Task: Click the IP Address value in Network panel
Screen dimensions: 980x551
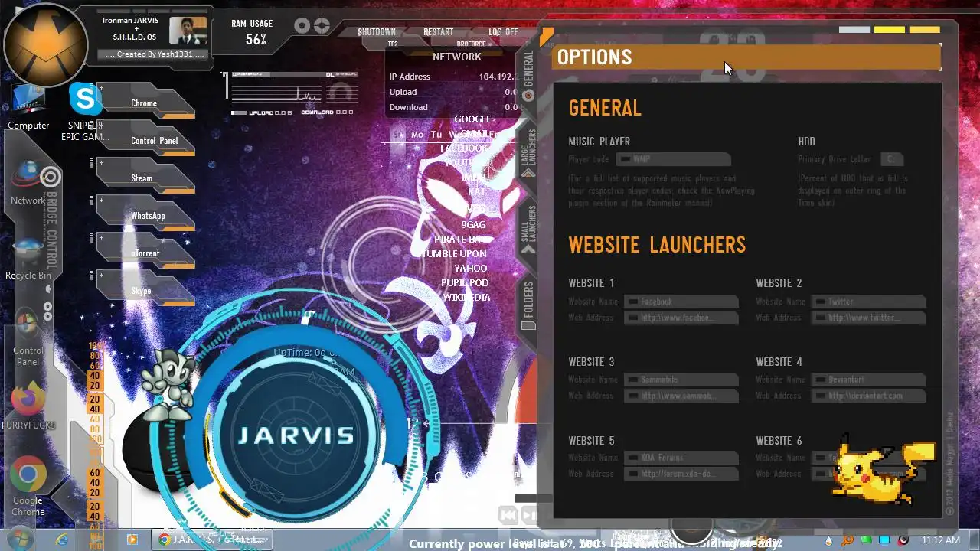Action: coord(498,77)
